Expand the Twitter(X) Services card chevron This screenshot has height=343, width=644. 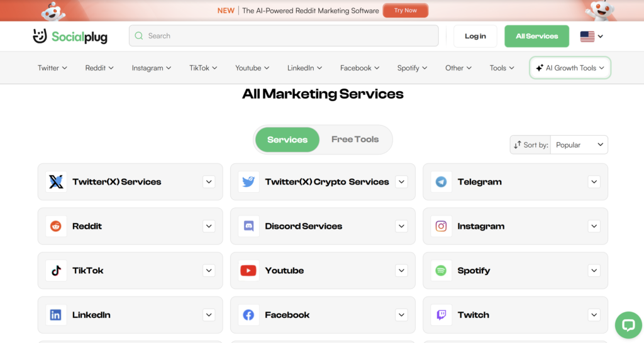209,182
